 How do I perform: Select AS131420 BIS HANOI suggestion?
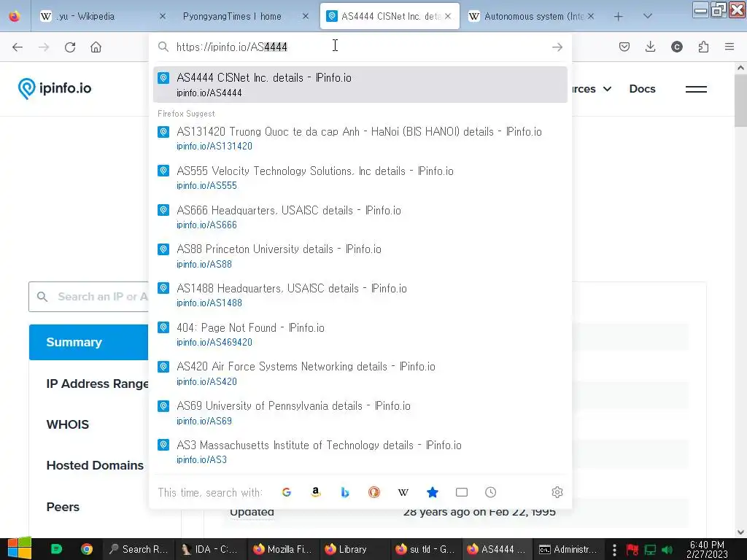(360, 138)
